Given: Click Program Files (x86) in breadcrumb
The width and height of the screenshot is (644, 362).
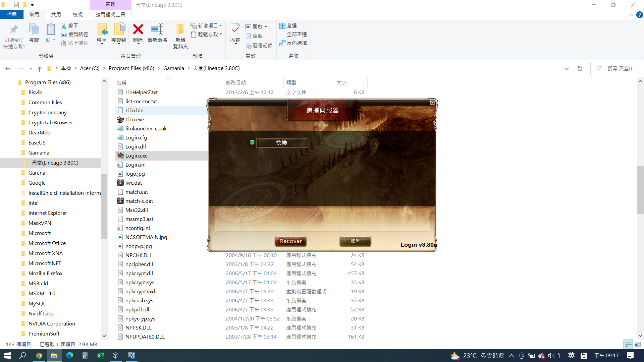Looking at the screenshot, I should coord(131,68).
